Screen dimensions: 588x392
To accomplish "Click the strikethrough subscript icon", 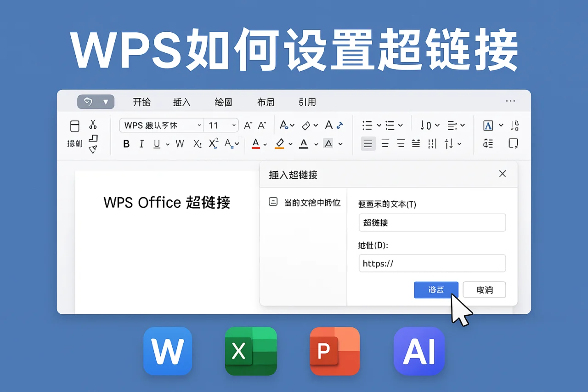I will tap(197, 143).
